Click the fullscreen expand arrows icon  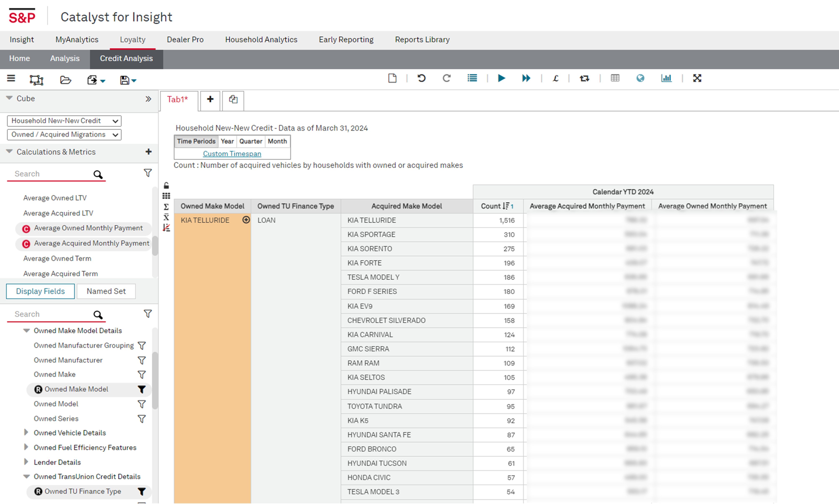click(697, 78)
